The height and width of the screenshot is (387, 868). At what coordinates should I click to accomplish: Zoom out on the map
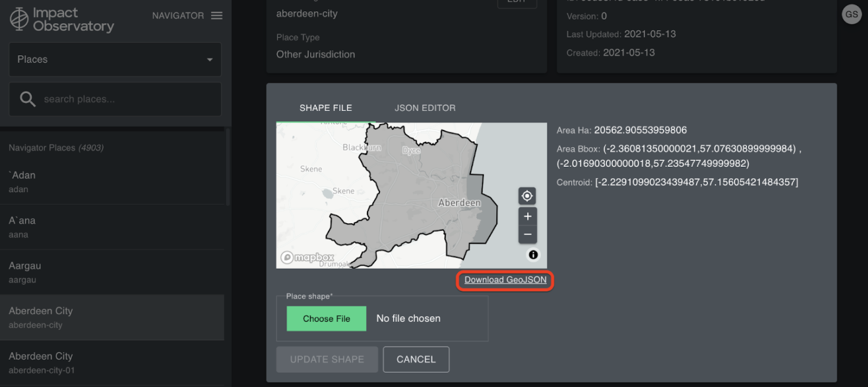point(527,234)
